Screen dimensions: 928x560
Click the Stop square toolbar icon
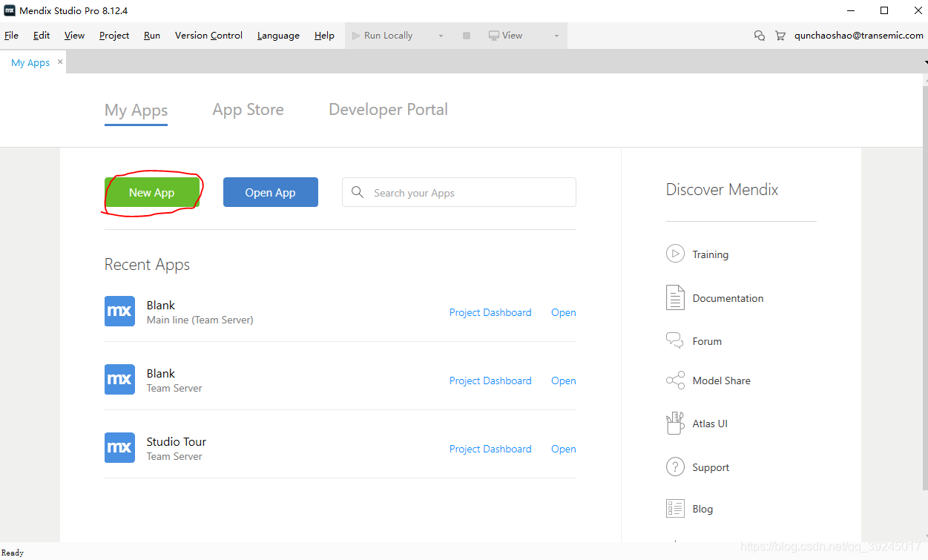click(x=467, y=36)
